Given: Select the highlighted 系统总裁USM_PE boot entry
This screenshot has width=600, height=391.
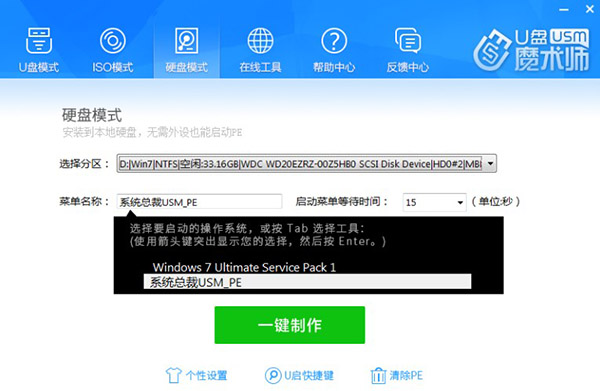Looking at the screenshot, I should (307, 282).
